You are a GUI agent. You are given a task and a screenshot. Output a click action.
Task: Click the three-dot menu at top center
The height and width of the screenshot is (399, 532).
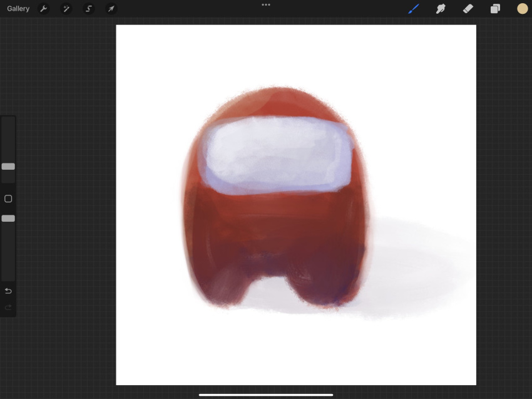(266, 5)
